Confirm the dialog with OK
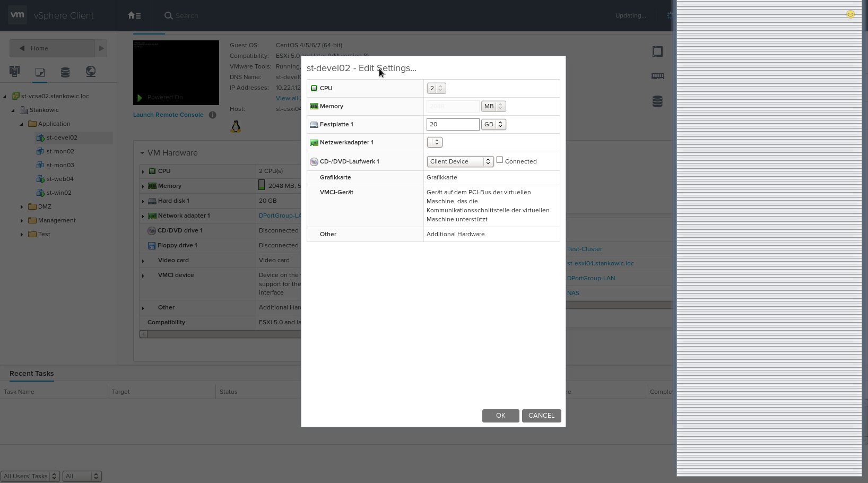The image size is (868, 483). [x=500, y=416]
